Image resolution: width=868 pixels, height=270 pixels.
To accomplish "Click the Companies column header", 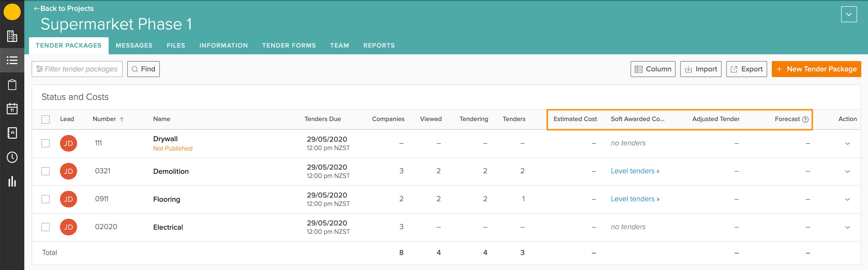I will coord(388,119).
